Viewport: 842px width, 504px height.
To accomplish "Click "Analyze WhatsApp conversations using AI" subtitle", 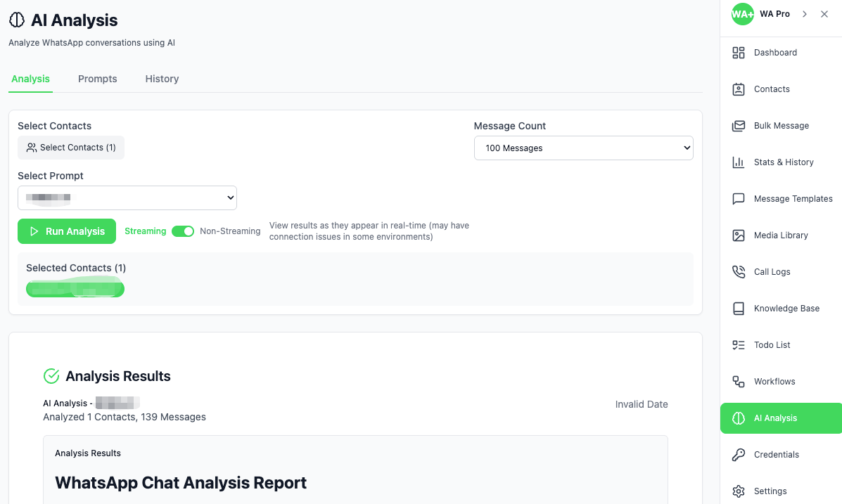I will pos(92,43).
